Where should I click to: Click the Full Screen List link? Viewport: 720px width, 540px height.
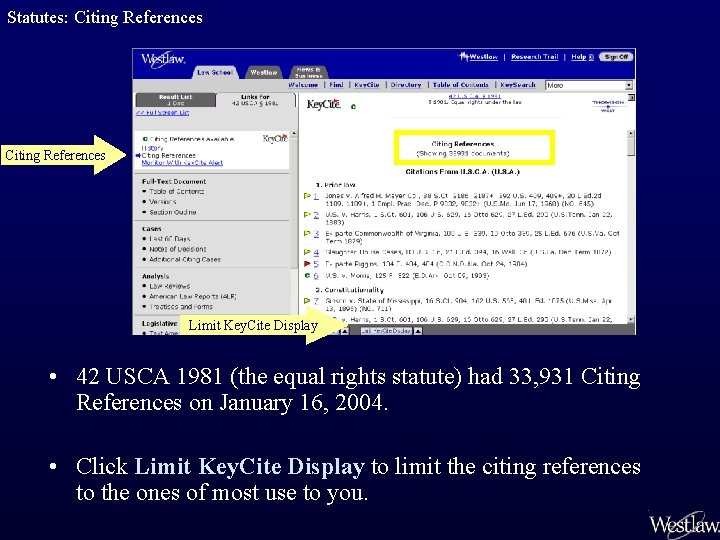(163, 112)
